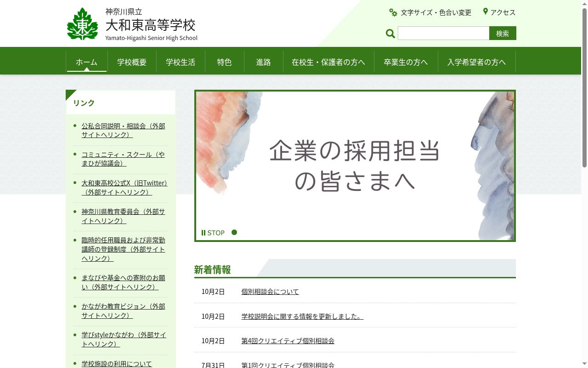This screenshot has height=368, width=588.
Task: Open 大和東高校公式X (旧Twitter) link
Action: coord(124,187)
